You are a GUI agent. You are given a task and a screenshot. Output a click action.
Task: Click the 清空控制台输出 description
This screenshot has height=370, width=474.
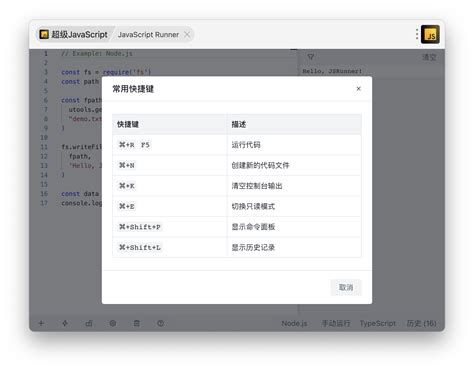[257, 186]
